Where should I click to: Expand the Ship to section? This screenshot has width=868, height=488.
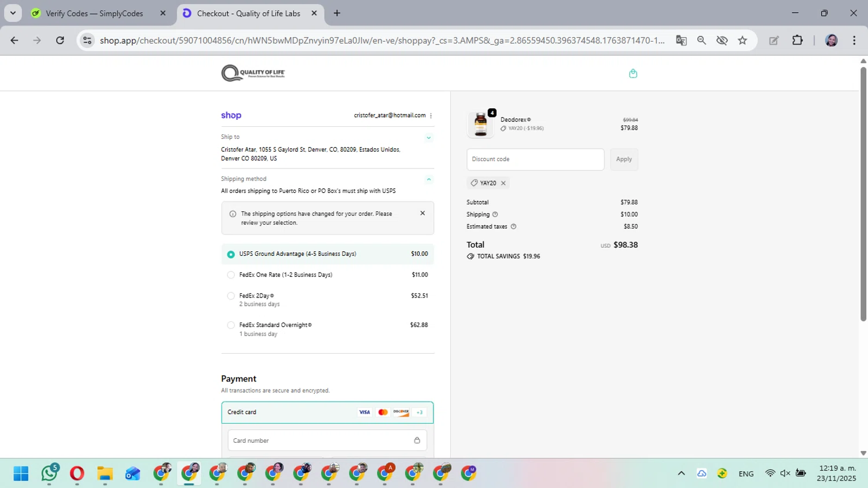click(x=429, y=138)
